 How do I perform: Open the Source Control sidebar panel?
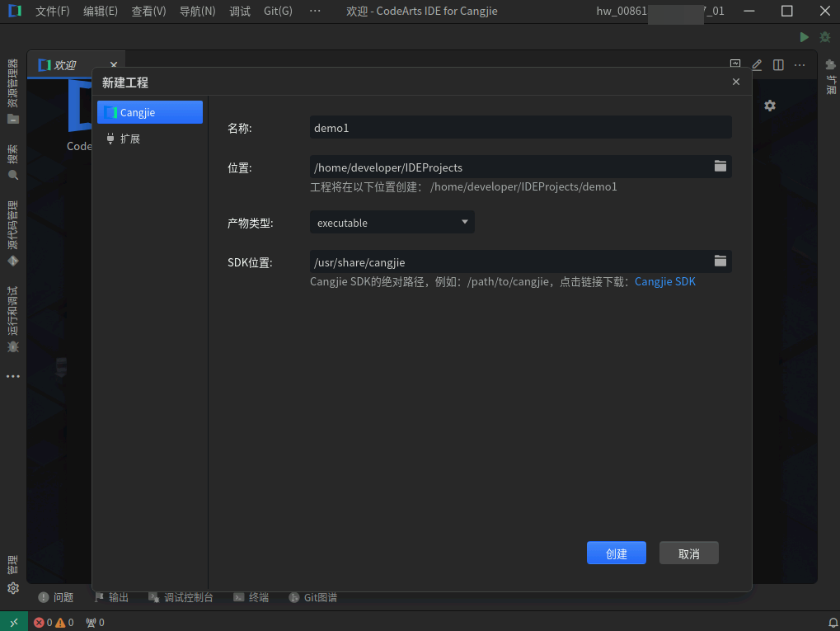pyautogui.click(x=13, y=233)
